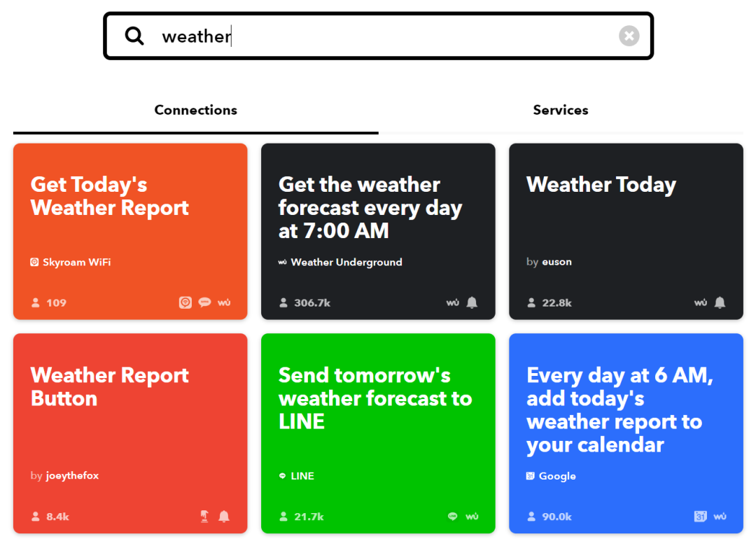Select the Connections tab
The width and height of the screenshot is (756, 539).
[x=195, y=110]
